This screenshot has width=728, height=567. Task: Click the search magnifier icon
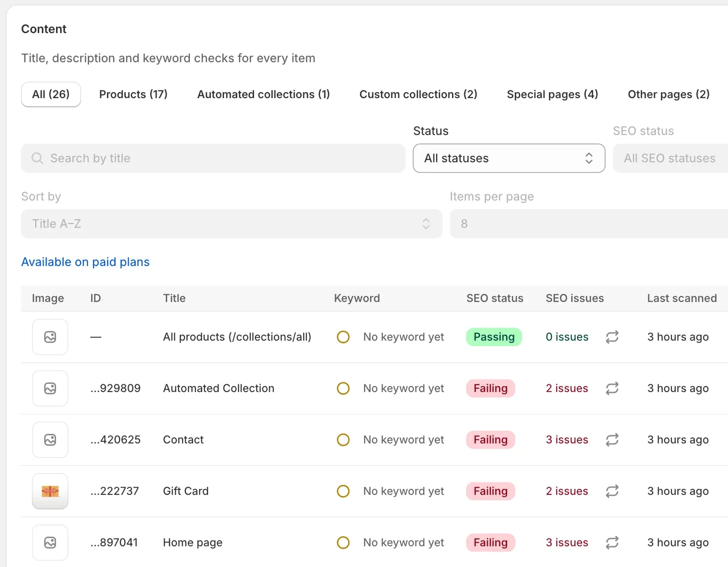point(38,158)
